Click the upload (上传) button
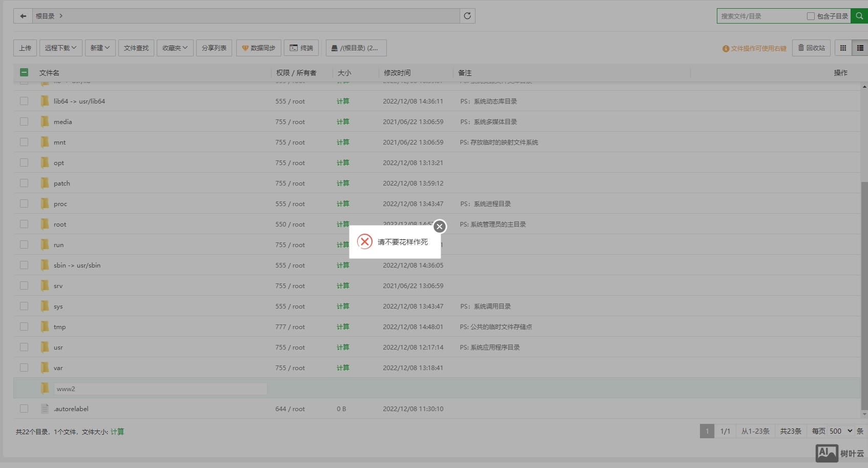 coord(25,48)
